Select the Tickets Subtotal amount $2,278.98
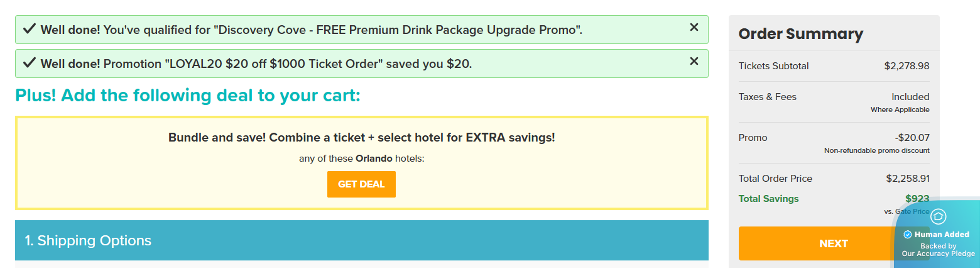Viewport: 980px width, 268px height. click(x=906, y=66)
